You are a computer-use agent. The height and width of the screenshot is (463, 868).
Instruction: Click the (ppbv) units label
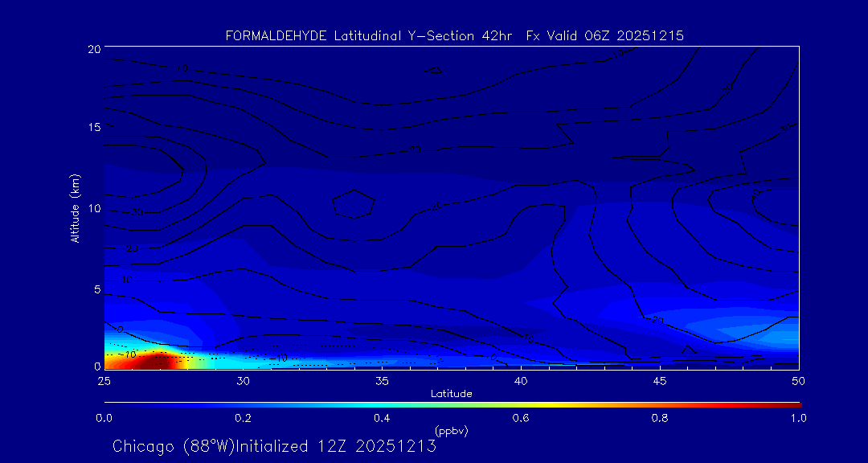[451, 431]
